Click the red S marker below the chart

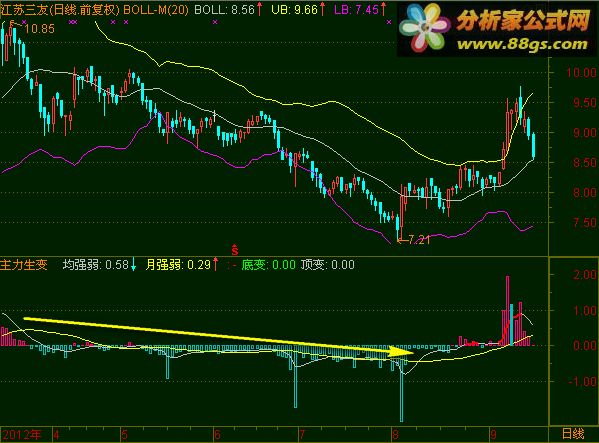click(x=235, y=250)
